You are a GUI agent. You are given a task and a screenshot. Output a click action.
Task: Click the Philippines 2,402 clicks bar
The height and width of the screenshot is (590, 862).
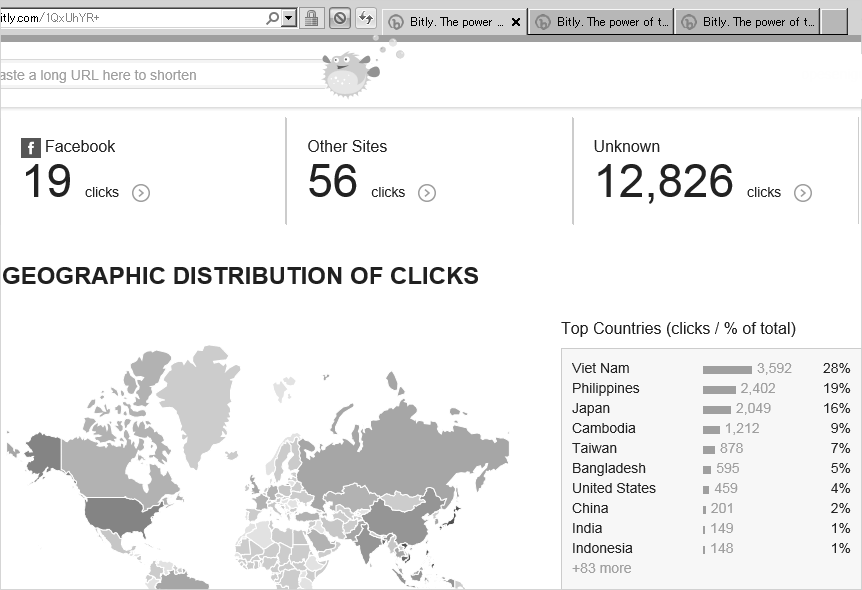click(719, 390)
